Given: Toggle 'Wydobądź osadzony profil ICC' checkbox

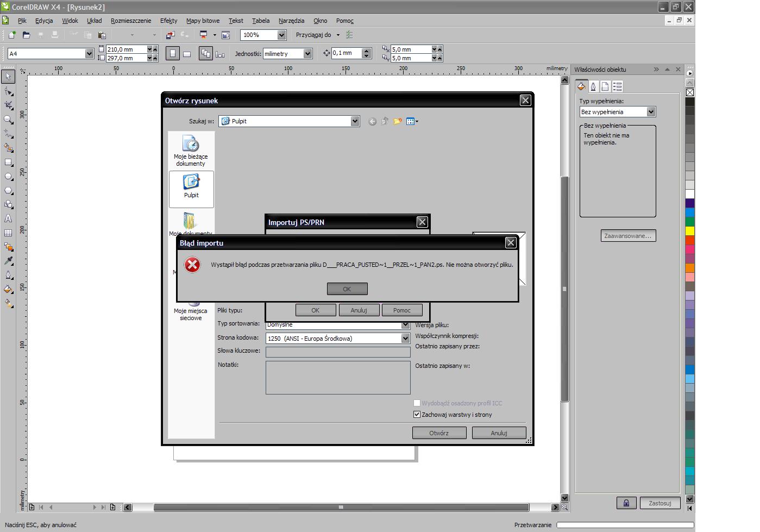Looking at the screenshot, I should 417,403.
